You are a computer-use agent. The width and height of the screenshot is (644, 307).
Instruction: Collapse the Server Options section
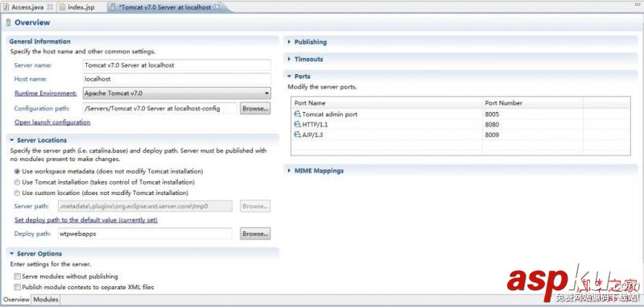pyautogui.click(x=12, y=254)
